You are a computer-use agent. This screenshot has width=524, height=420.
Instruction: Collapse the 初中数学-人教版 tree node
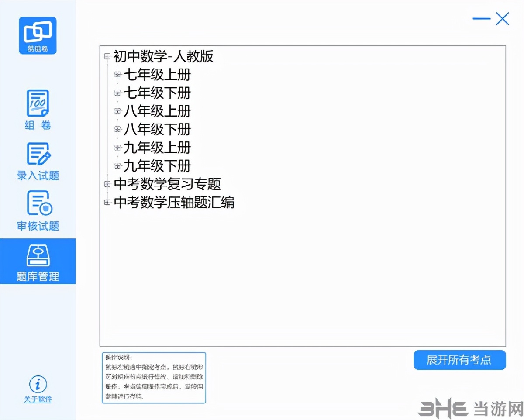point(107,57)
